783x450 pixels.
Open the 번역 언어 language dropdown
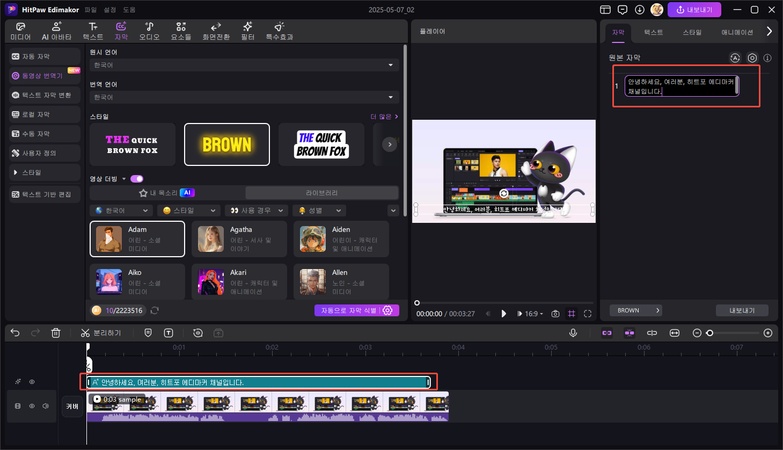(x=245, y=98)
